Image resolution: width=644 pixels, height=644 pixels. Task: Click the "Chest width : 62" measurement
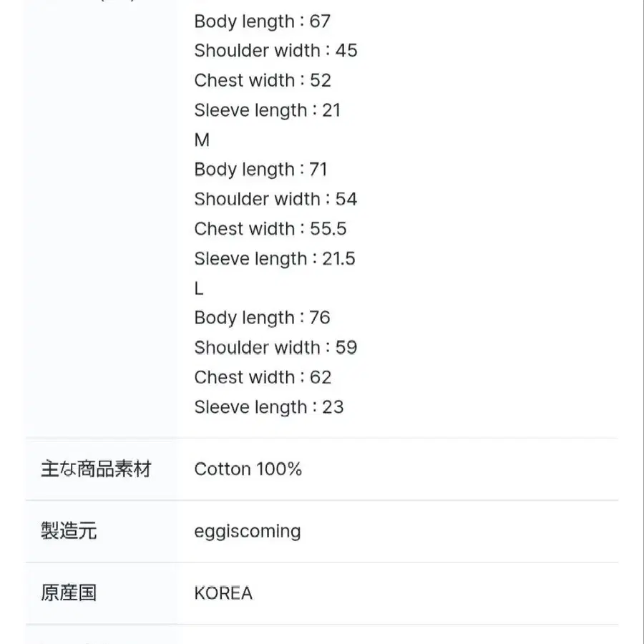[x=263, y=377]
